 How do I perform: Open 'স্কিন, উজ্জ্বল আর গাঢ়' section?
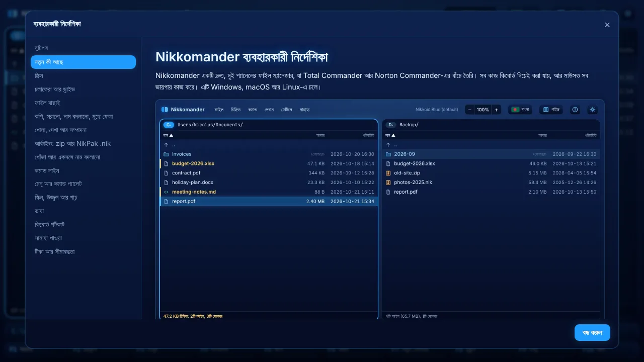pyautogui.click(x=83, y=197)
